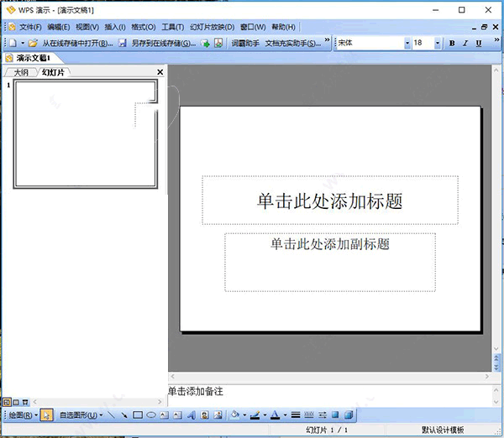
Task: Switch to the 大纲 outline tab
Action: click(21, 72)
